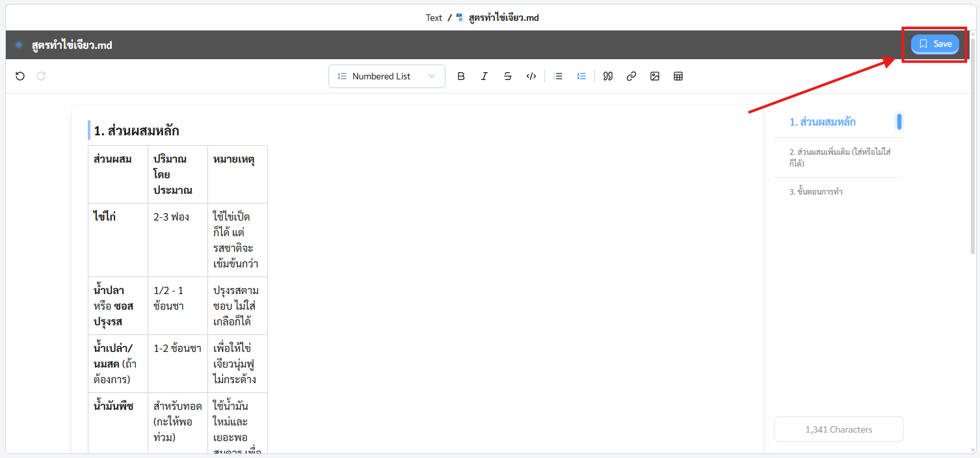Apply strikethrough formatting
Image resolution: width=980 pixels, height=458 pixels.
pyautogui.click(x=507, y=76)
